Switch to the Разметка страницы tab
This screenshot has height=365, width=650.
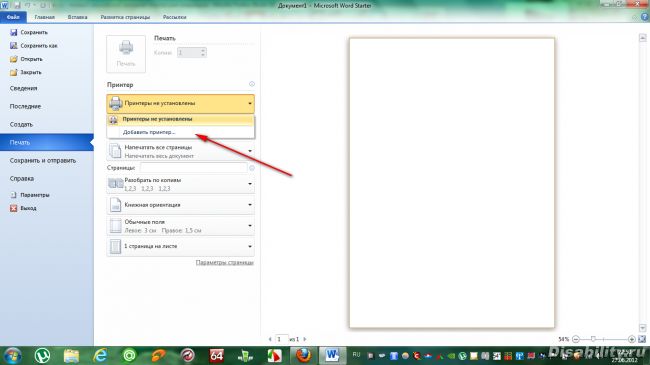125,17
